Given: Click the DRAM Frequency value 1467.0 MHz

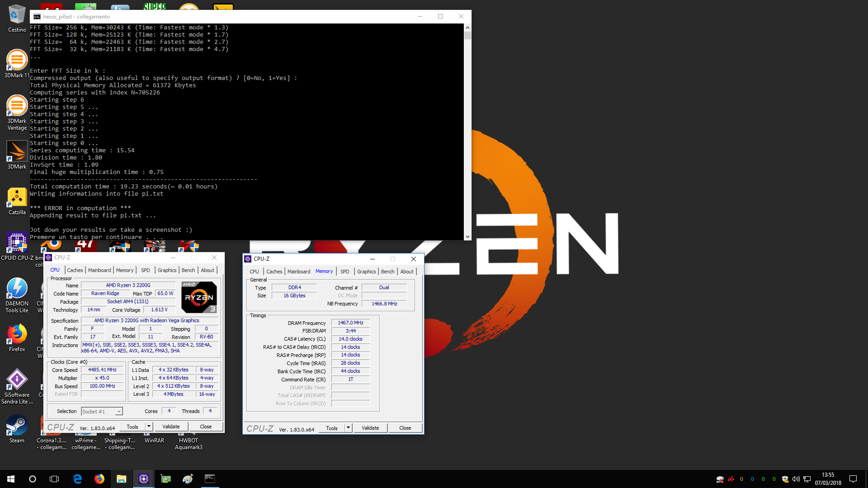Looking at the screenshot, I should click(x=351, y=323).
